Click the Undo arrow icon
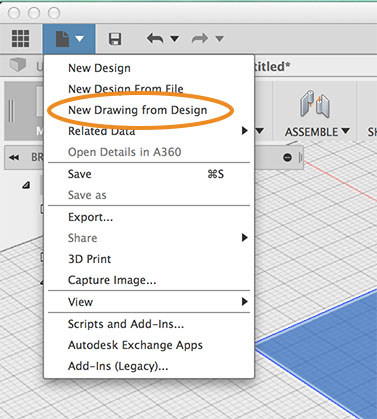Viewport: 377px width, 419px height. [x=155, y=39]
